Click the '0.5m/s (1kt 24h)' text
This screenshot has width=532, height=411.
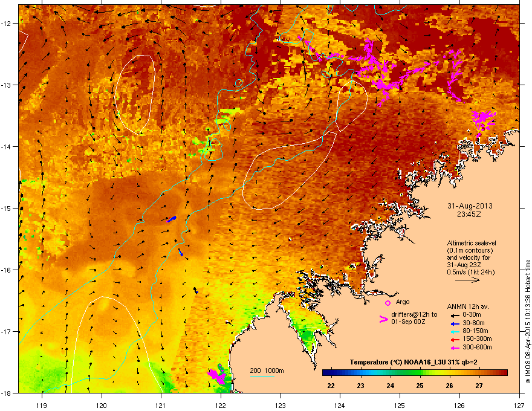coord(470,272)
